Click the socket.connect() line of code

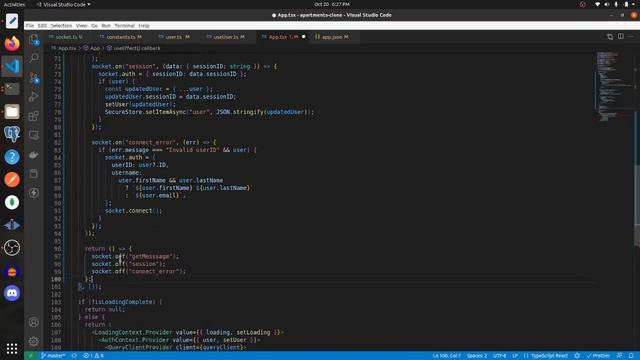[133, 211]
